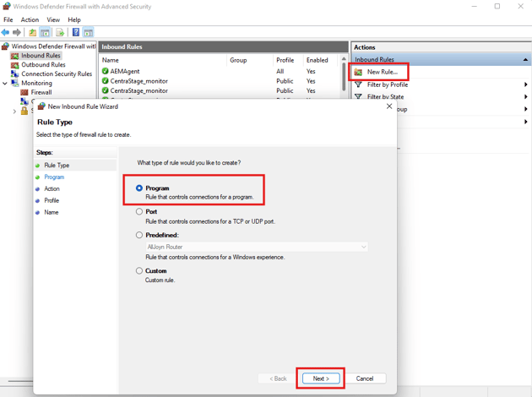The image size is (532, 397).
Task: Select the Port rule type option
Action: (x=139, y=212)
